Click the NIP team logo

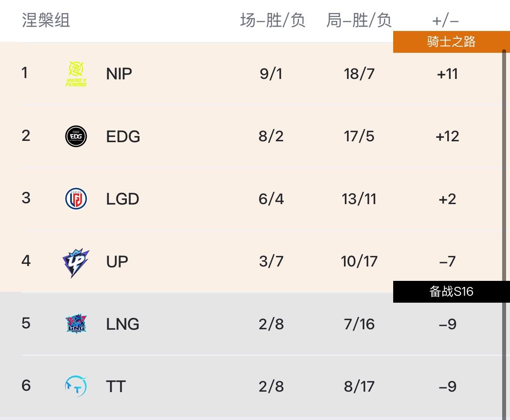pyautogui.click(x=76, y=74)
